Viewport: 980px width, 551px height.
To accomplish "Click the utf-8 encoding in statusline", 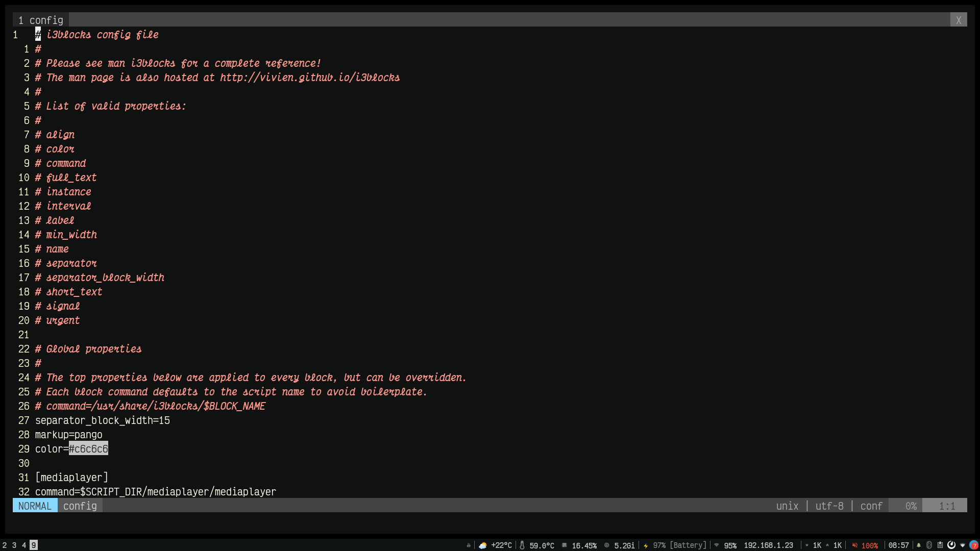I will tap(829, 506).
